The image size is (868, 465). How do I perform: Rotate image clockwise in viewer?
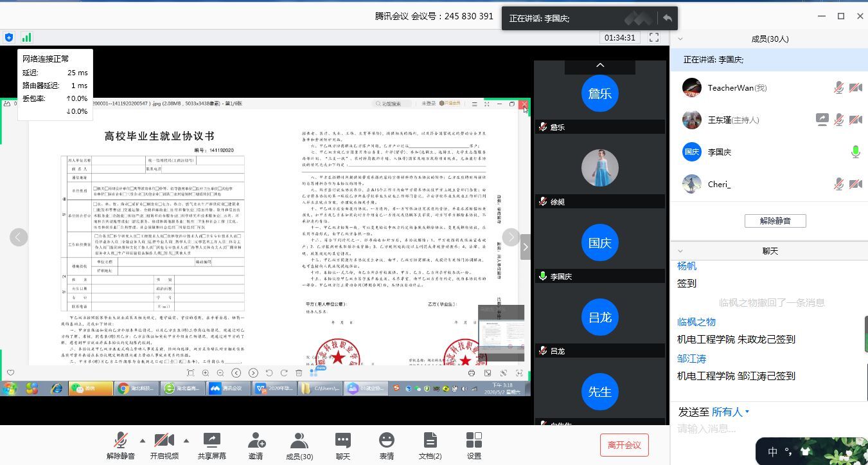(x=284, y=373)
